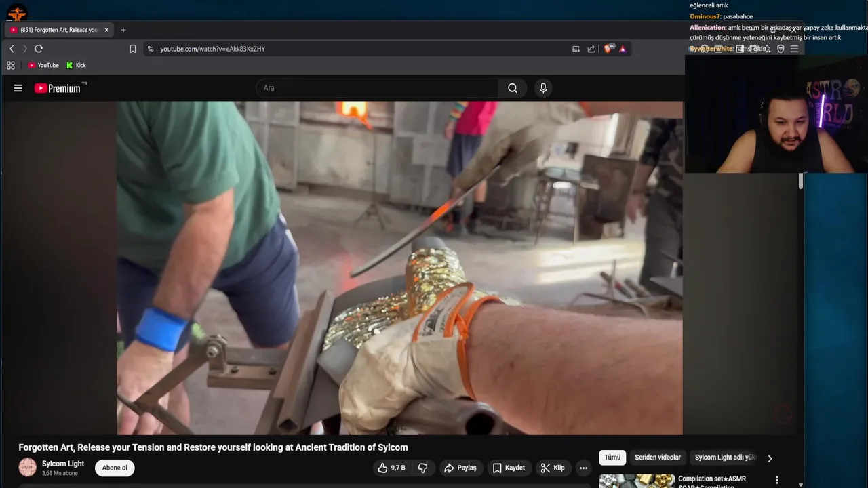This screenshot has width=868, height=488.
Task: Open Compilation set ASMR video thumbnail
Action: [637, 481]
